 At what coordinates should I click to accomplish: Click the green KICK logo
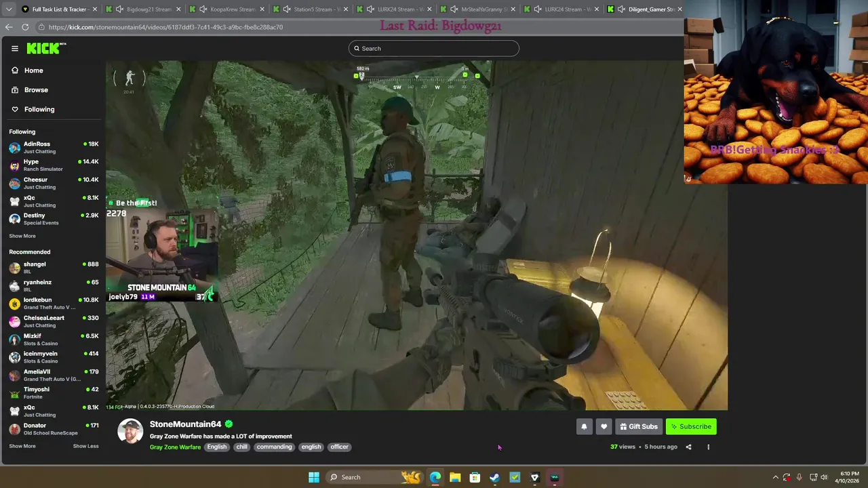[x=45, y=48]
